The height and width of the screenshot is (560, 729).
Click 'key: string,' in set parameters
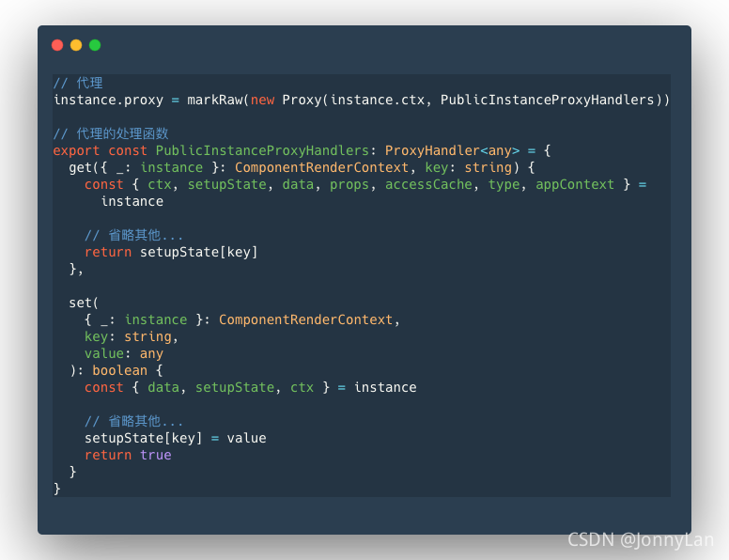(x=132, y=336)
